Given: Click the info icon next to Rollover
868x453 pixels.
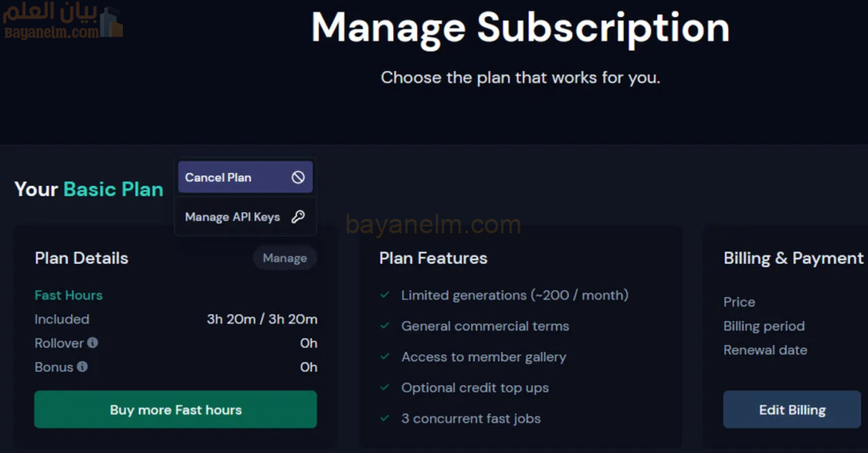Looking at the screenshot, I should coord(92,343).
